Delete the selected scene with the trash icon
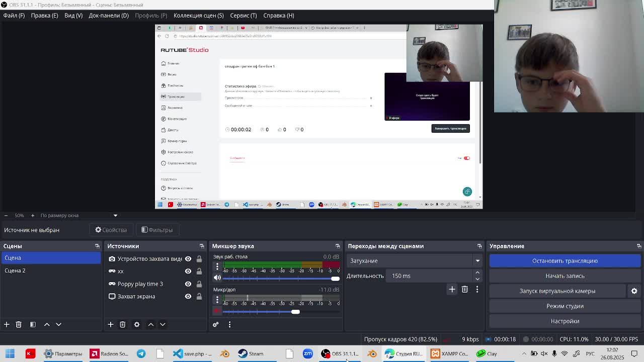 (x=19, y=324)
